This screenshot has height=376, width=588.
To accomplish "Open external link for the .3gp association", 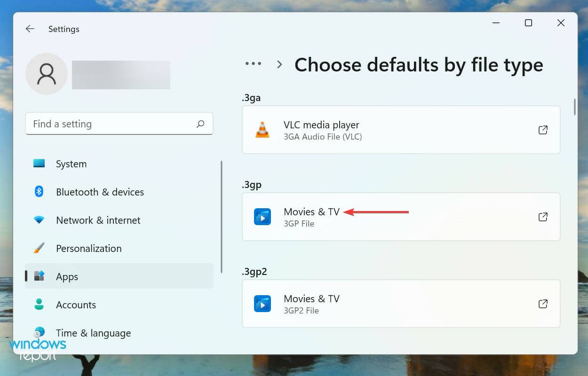I will tap(543, 217).
